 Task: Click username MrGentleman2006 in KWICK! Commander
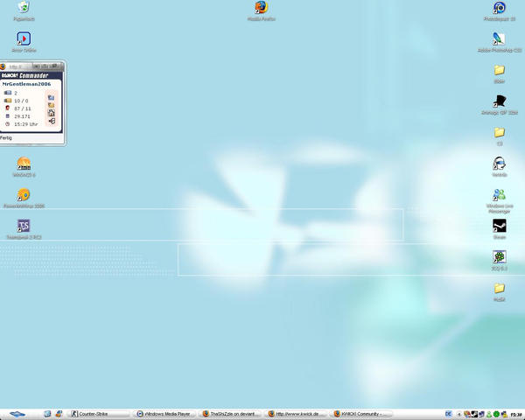[26, 84]
